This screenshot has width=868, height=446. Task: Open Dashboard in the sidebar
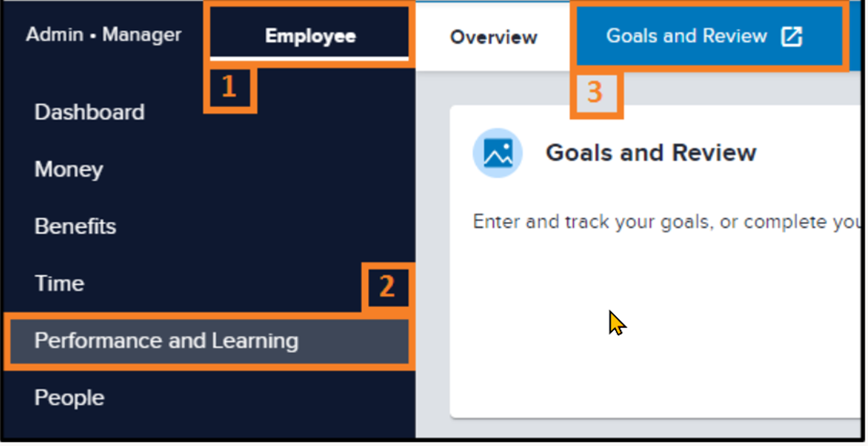click(90, 112)
